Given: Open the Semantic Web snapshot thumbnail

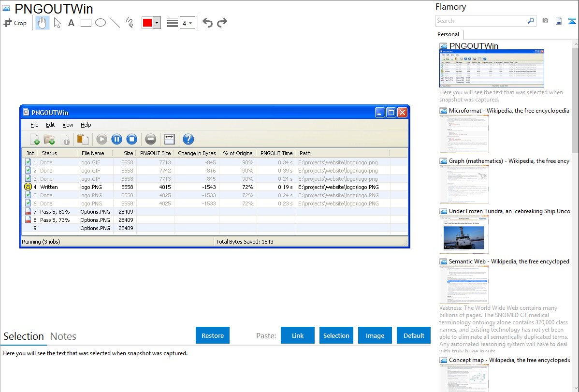Looking at the screenshot, I should pyautogui.click(x=464, y=285).
